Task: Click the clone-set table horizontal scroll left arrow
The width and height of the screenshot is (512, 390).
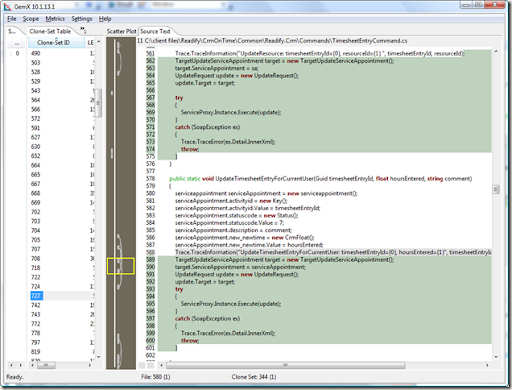Action: (32, 366)
